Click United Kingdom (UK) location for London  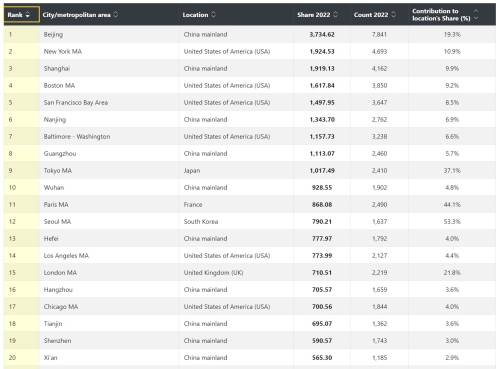214,273
